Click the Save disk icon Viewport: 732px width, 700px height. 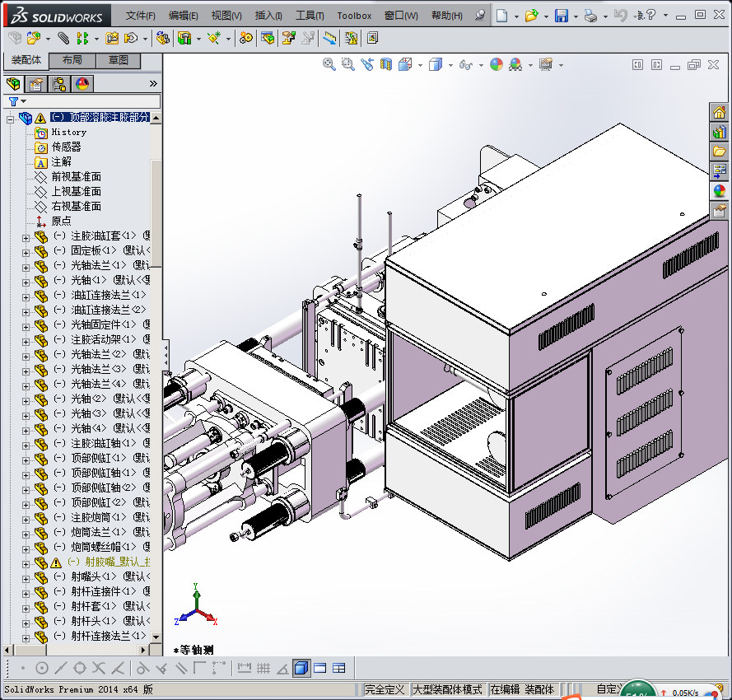click(561, 16)
